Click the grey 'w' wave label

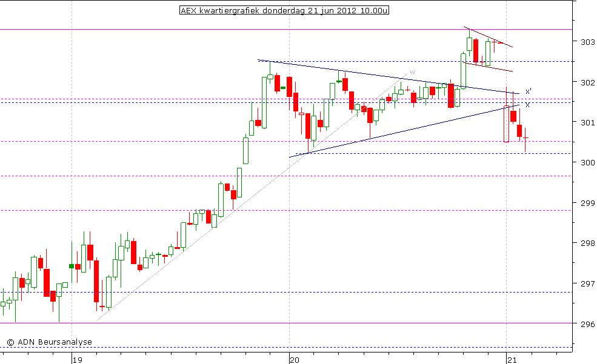(x=412, y=72)
